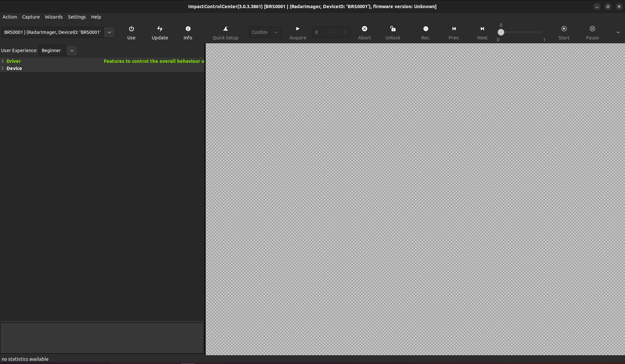Open the Capture menu
The width and height of the screenshot is (625, 364).
pos(31,17)
